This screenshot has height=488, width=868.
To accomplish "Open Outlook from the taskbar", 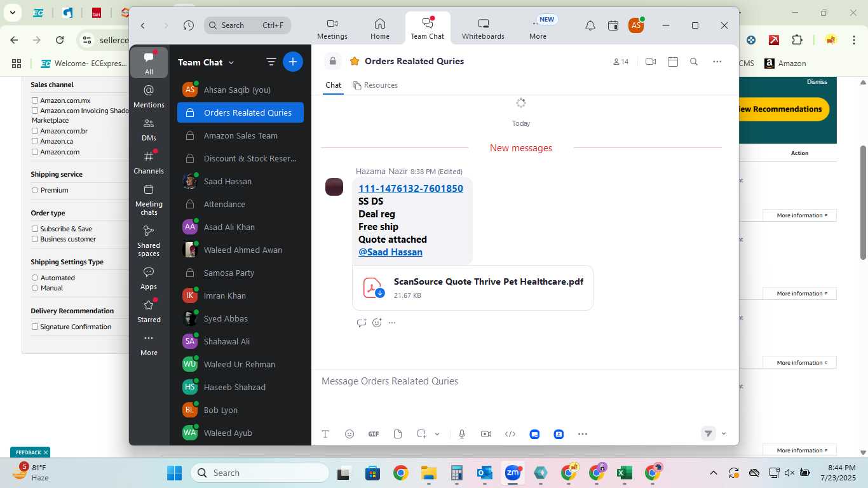I will point(485,473).
